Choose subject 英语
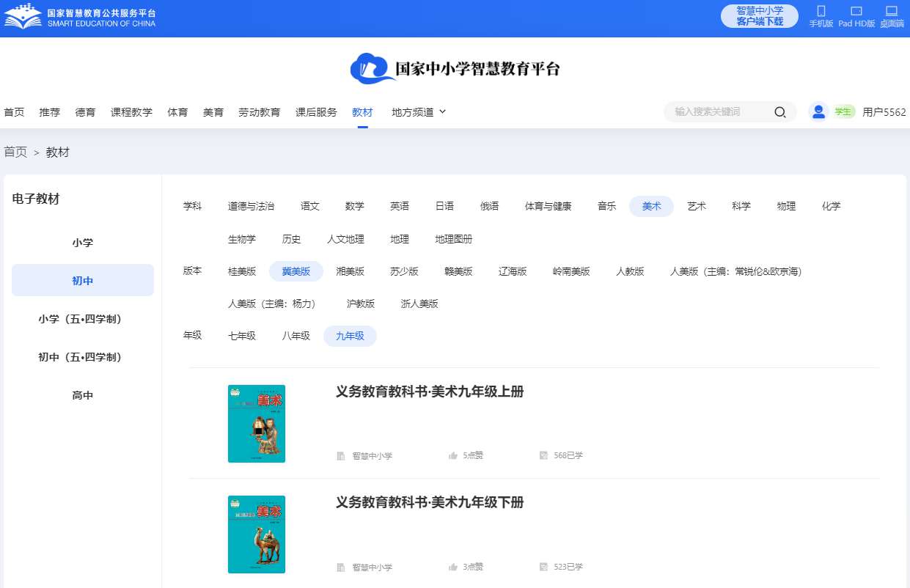The width and height of the screenshot is (910, 588). (400, 207)
